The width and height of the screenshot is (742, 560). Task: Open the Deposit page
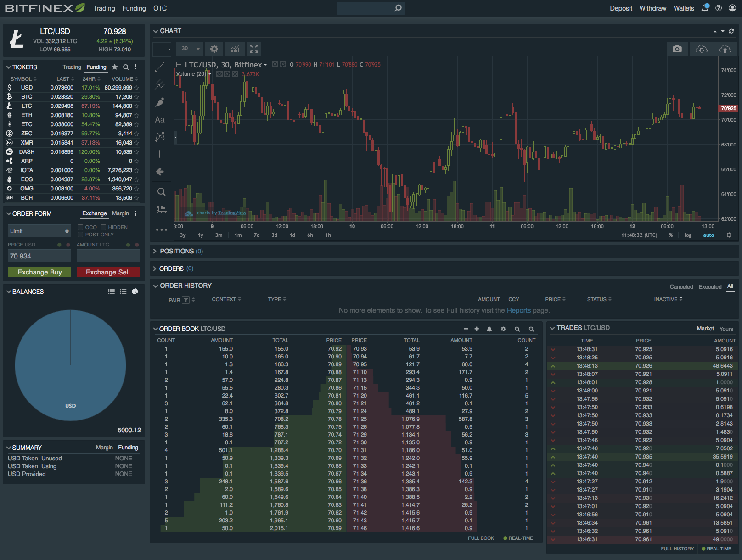621,8
